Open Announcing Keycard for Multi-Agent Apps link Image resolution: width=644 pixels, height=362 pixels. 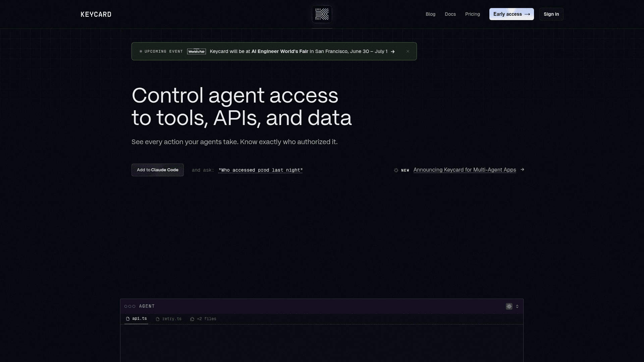pos(465,170)
